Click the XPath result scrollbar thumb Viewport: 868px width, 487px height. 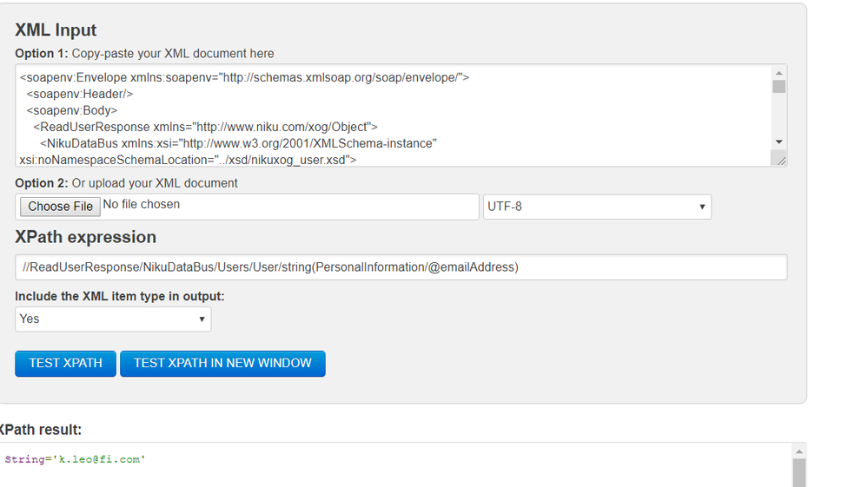pyautogui.click(x=799, y=473)
